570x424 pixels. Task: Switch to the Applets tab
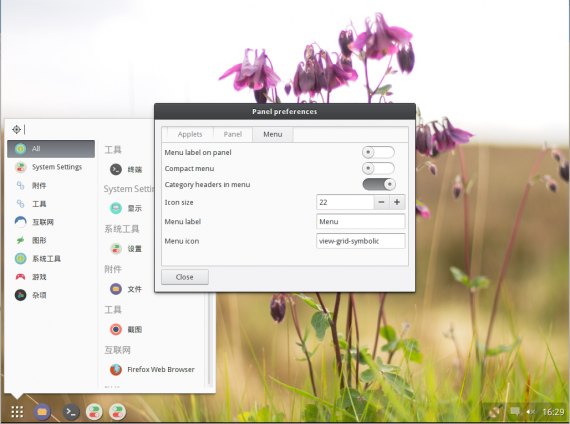coord(190,134)
